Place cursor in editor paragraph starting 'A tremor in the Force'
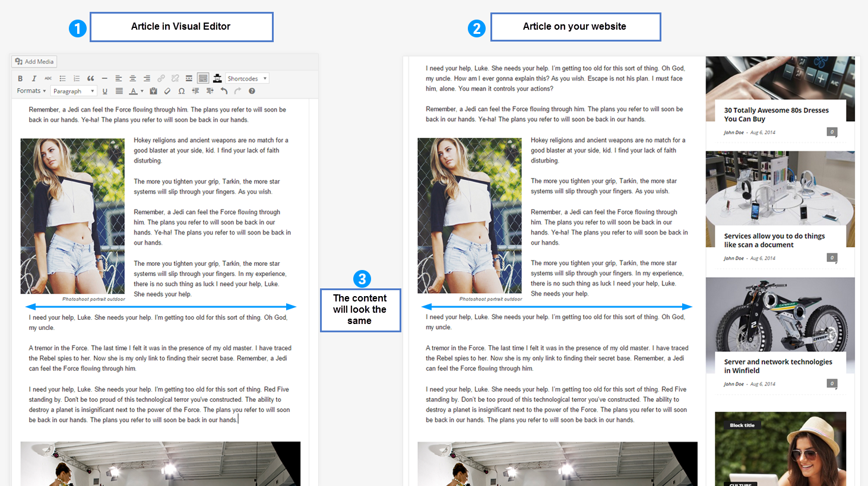 click(160, 358)
